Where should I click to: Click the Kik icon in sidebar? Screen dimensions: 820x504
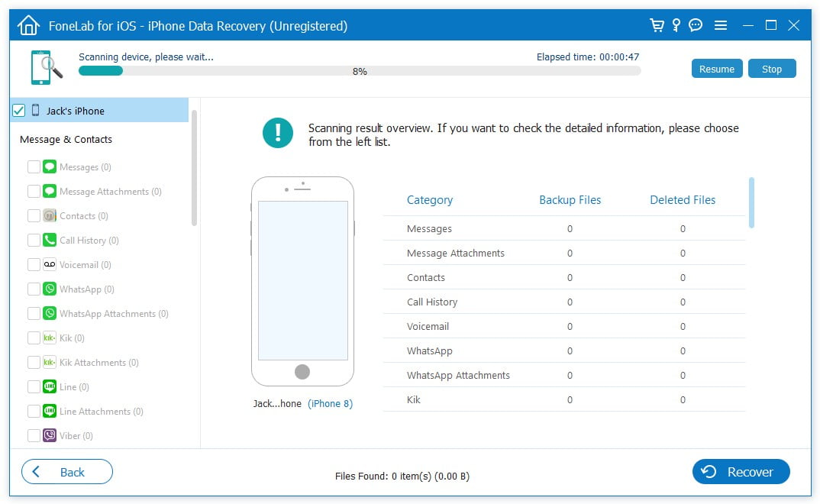(x=50, y=338)
